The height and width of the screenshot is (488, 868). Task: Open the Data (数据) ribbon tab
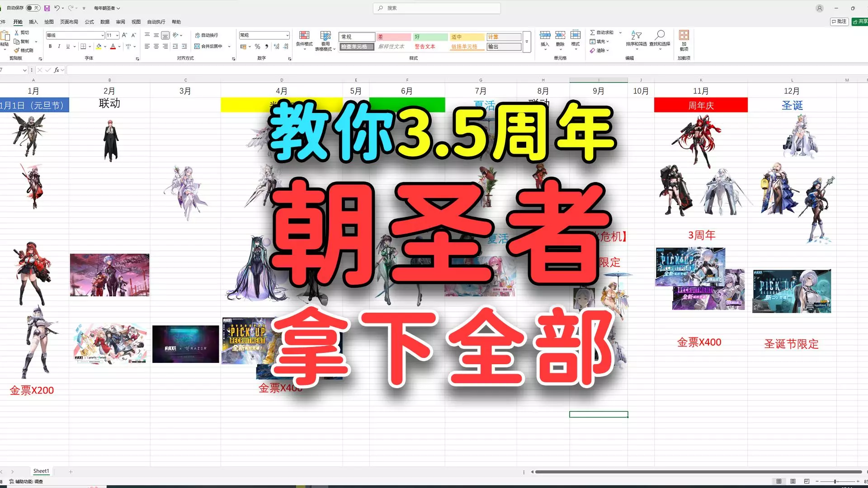(105, 22)
